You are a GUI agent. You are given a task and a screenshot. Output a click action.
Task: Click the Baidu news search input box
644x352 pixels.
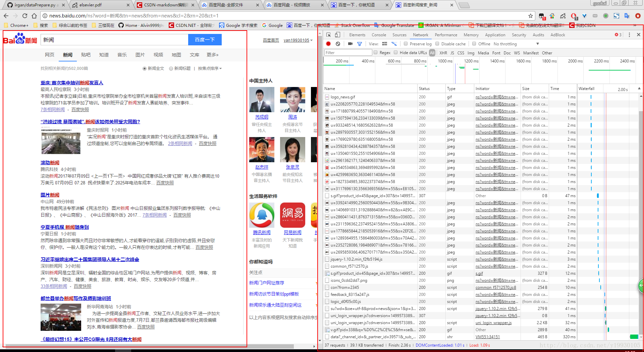click(x=114, y=40)
